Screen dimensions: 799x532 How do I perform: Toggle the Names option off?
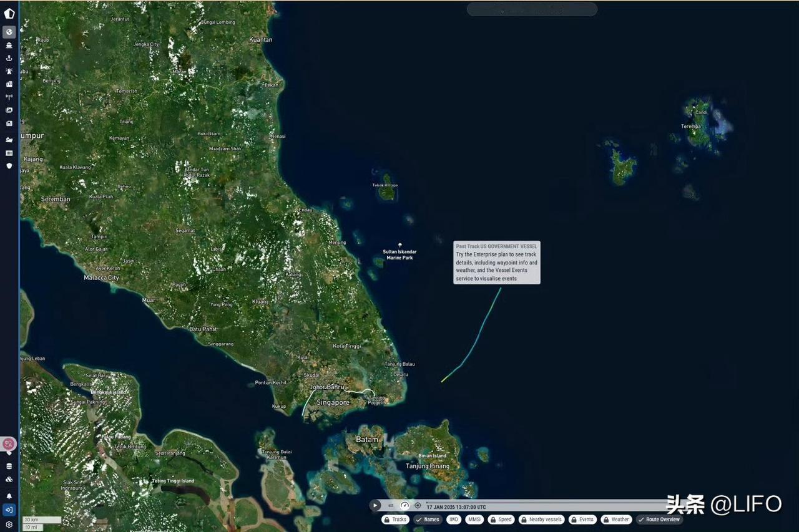click(428, 520)
